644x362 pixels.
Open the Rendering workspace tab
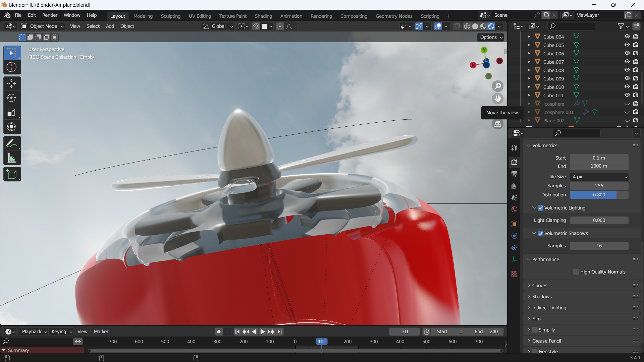(x=321, y=16)
